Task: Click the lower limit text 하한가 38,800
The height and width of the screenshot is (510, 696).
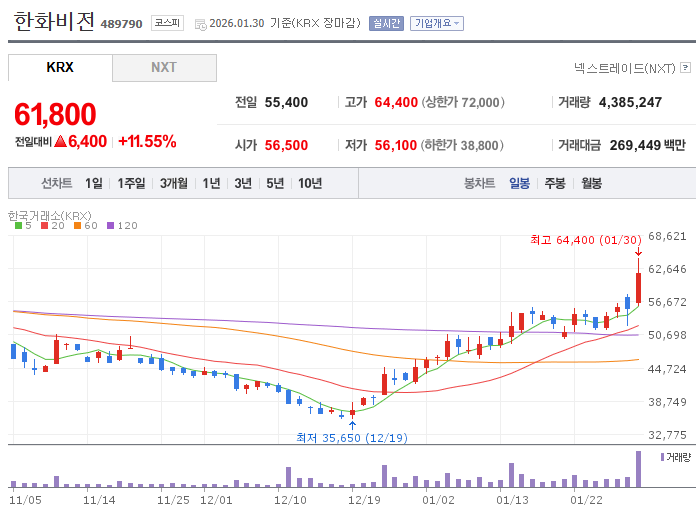Action: point(462,145)
